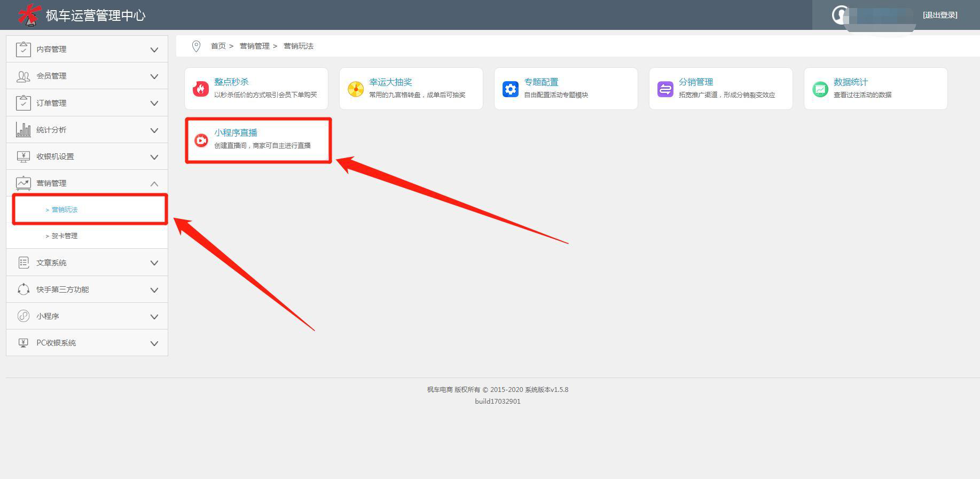Click the breadcrumb location pin icon
The image size is (980, 479).
click(196, 46)
